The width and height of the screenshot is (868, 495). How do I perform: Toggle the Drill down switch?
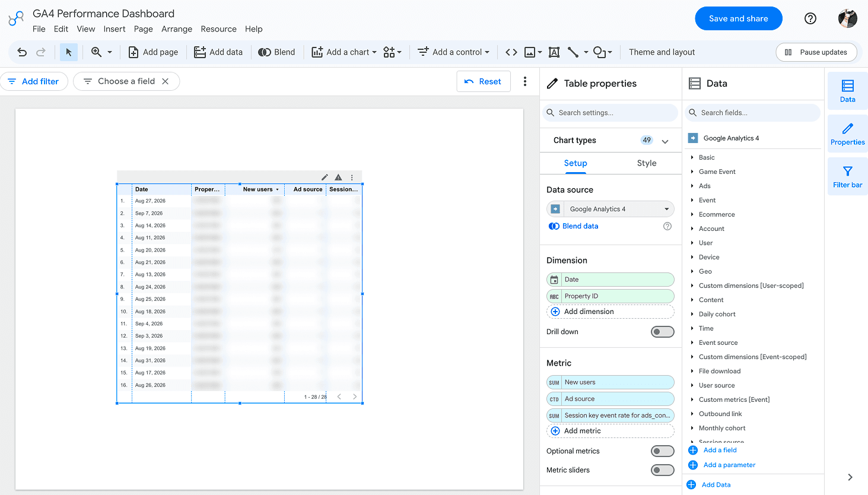[663, 332]
